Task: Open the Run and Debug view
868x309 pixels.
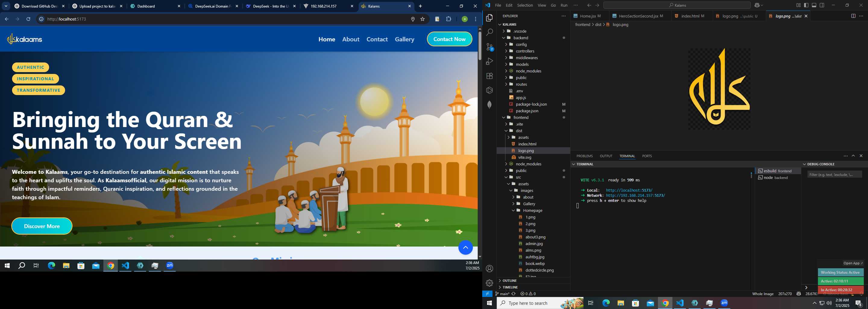Action: point(489,61)
